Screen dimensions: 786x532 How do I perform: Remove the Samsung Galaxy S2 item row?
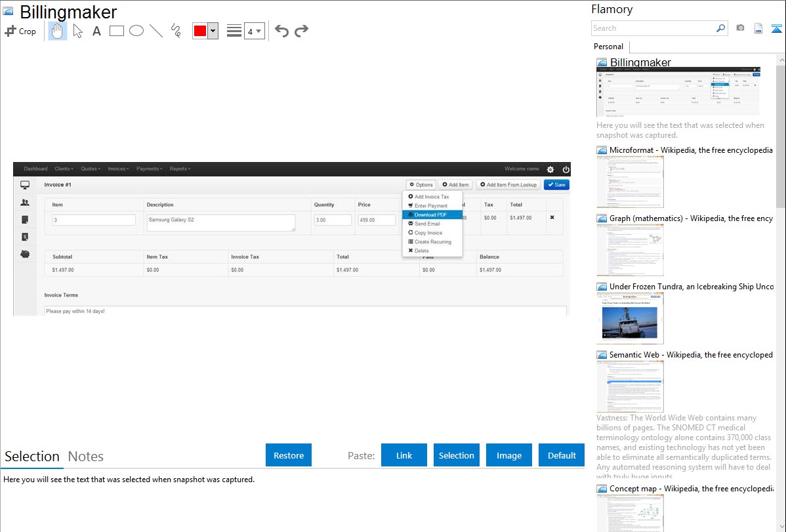point(552,218)
